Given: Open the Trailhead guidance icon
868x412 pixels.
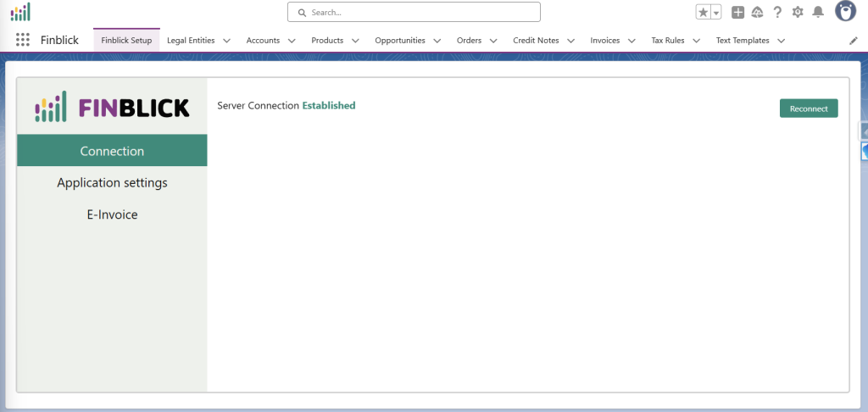Looking at the screenshot, I should [757, 12].
